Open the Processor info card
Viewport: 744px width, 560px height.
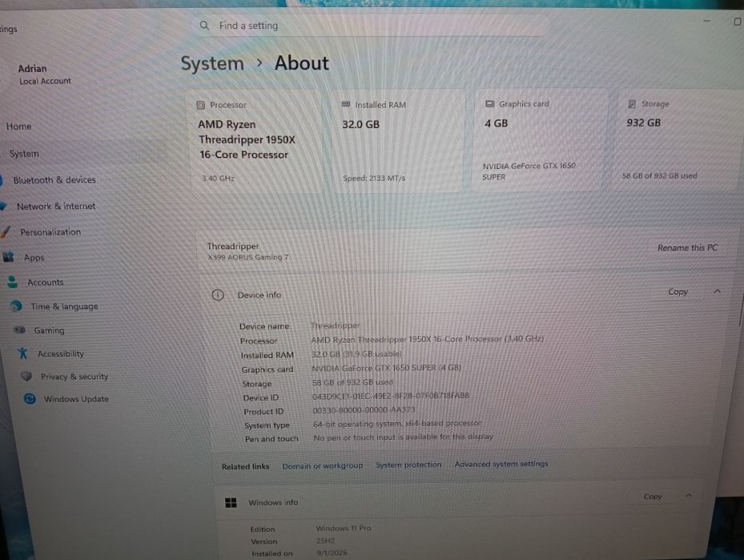click(257, 141)
